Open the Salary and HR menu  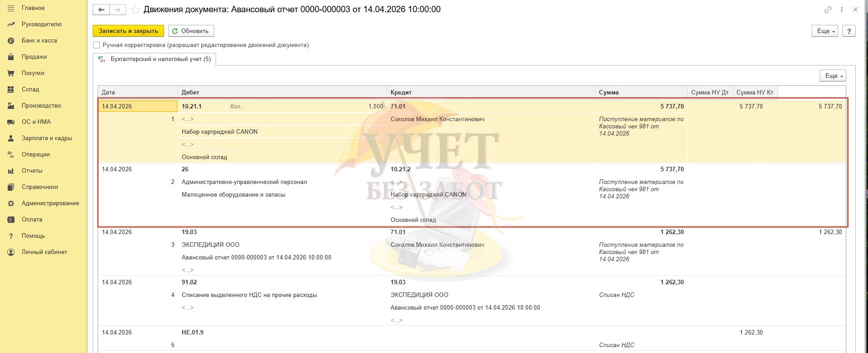coord(47,138)
